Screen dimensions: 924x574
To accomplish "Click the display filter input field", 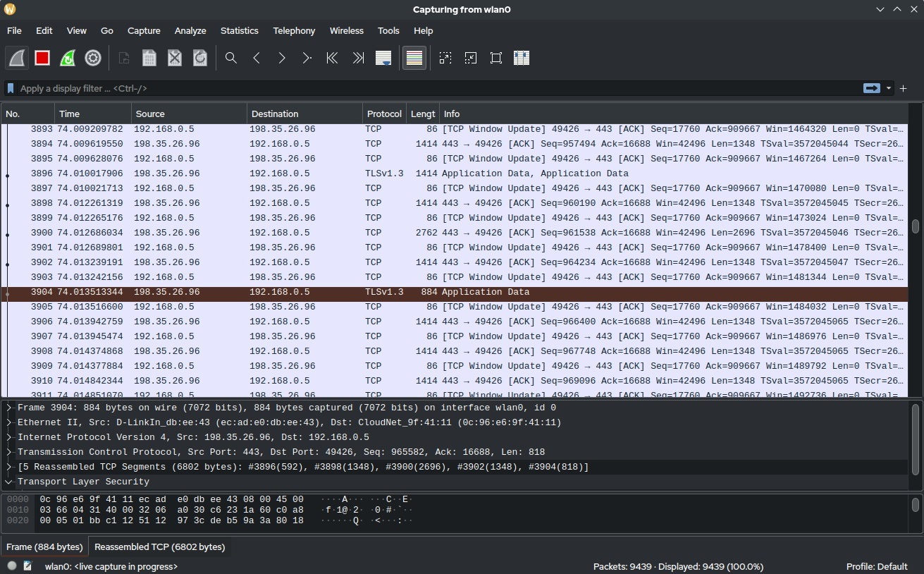I will [x=423, y=88].
